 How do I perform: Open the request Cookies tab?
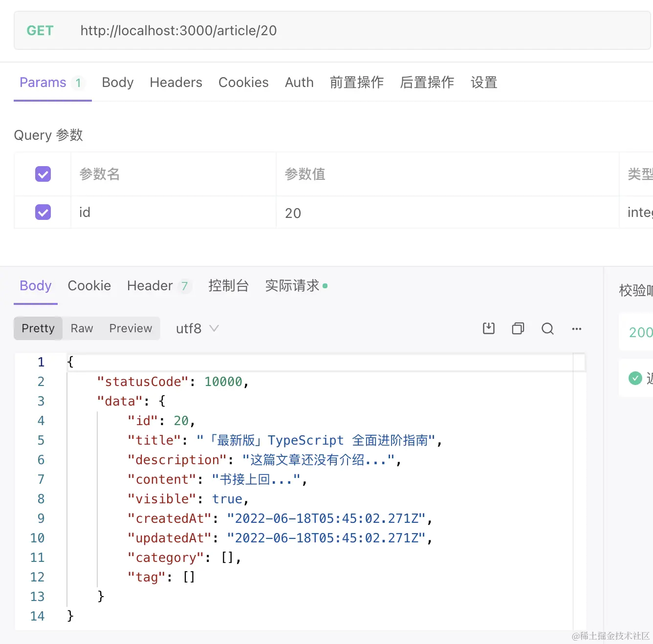point(243,83)
